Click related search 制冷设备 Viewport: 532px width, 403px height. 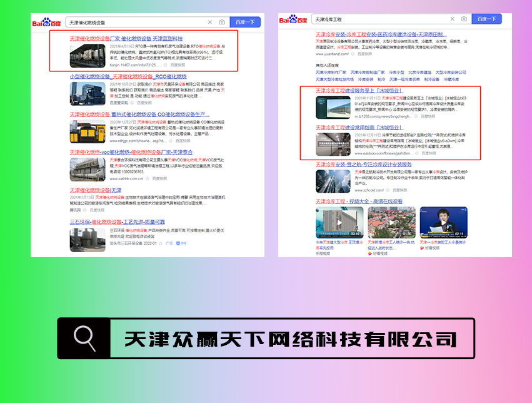[x=431, y=79]
